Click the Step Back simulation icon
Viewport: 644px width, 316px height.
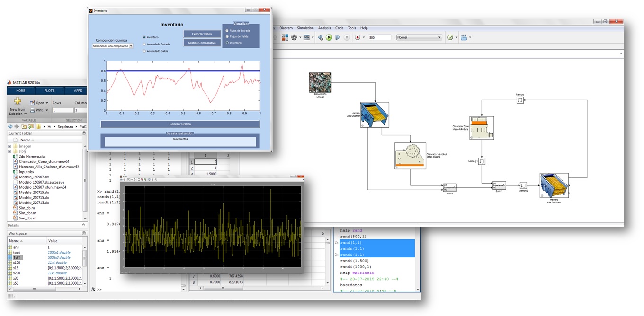coord(320,37)
